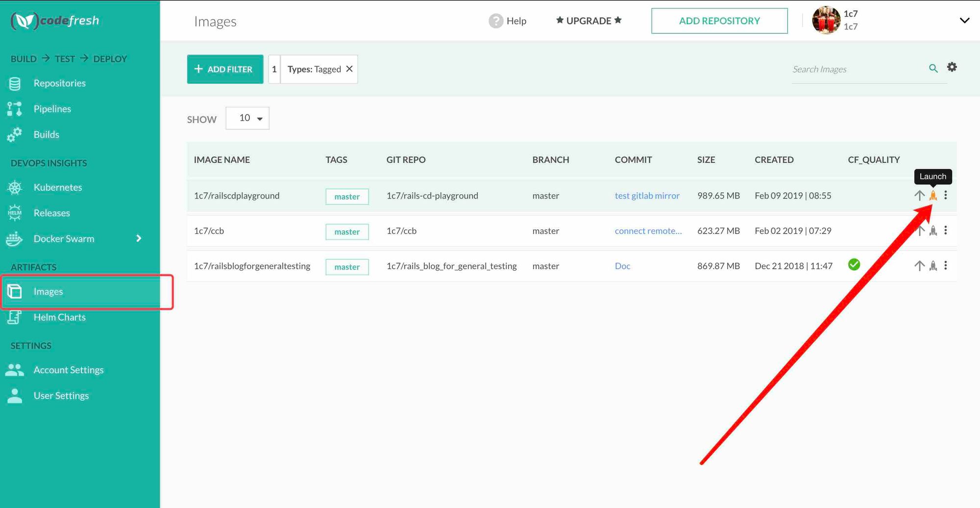Open Kubernetes in the sidebar

pos(57,187)
